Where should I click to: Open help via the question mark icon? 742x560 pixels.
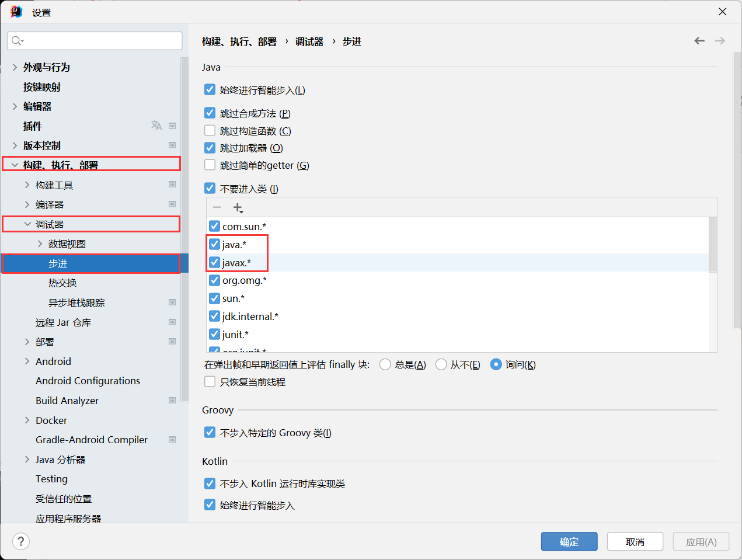click(21, 541)
